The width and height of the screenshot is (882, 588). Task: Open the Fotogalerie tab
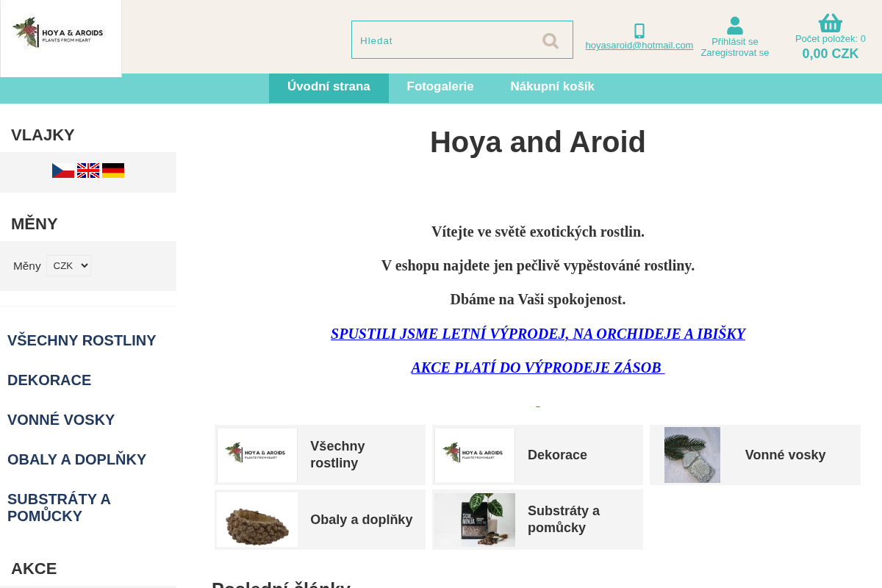click(x=440, y=87)
